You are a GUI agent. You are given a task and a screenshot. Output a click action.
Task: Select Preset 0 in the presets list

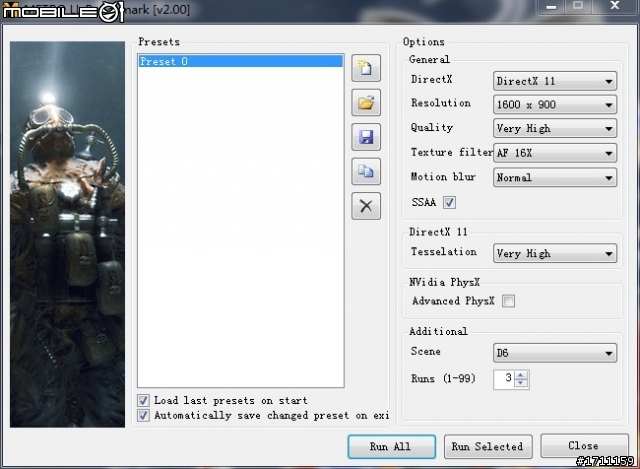point(240,61)
